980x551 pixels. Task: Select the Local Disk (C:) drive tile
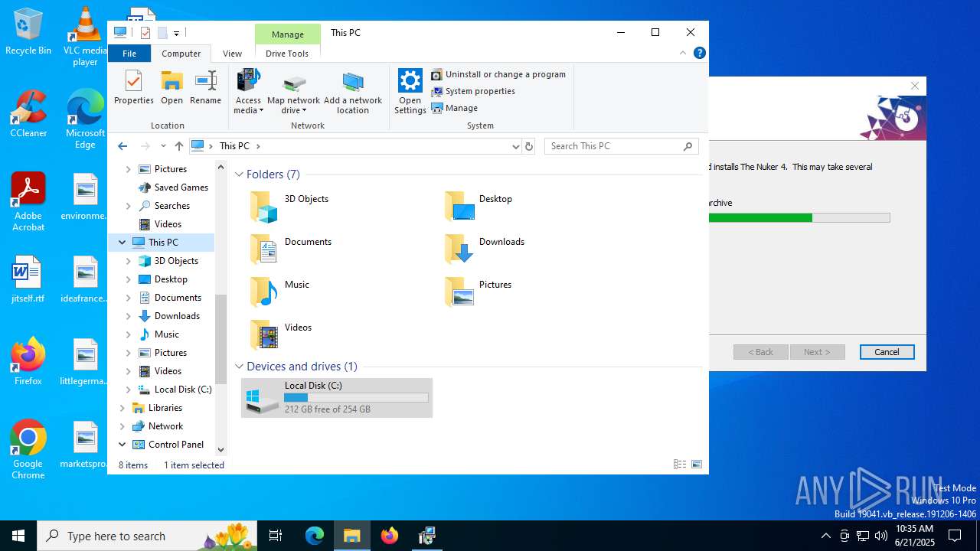pos(337,398)
